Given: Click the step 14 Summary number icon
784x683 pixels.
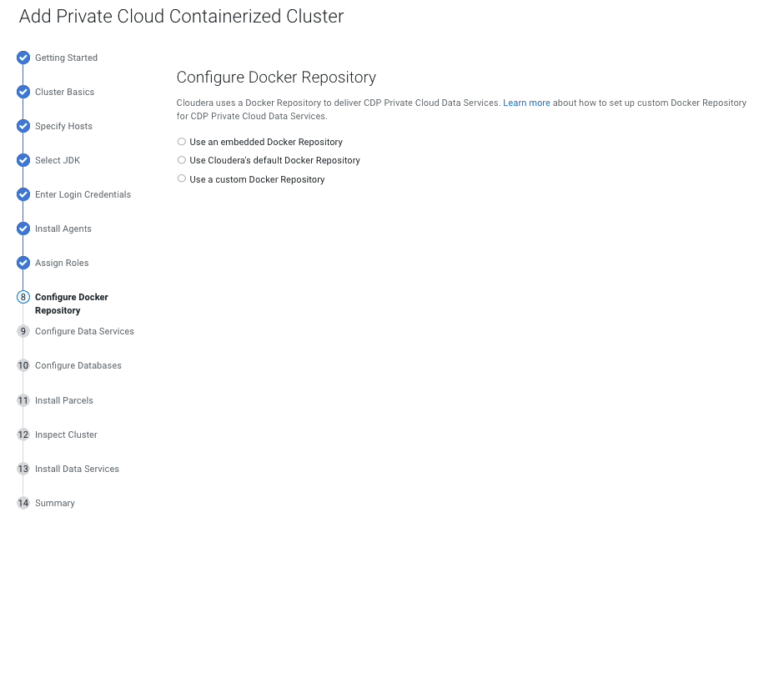Looking at the screenshot, I should pyautogui.click(x=23, y=504).
